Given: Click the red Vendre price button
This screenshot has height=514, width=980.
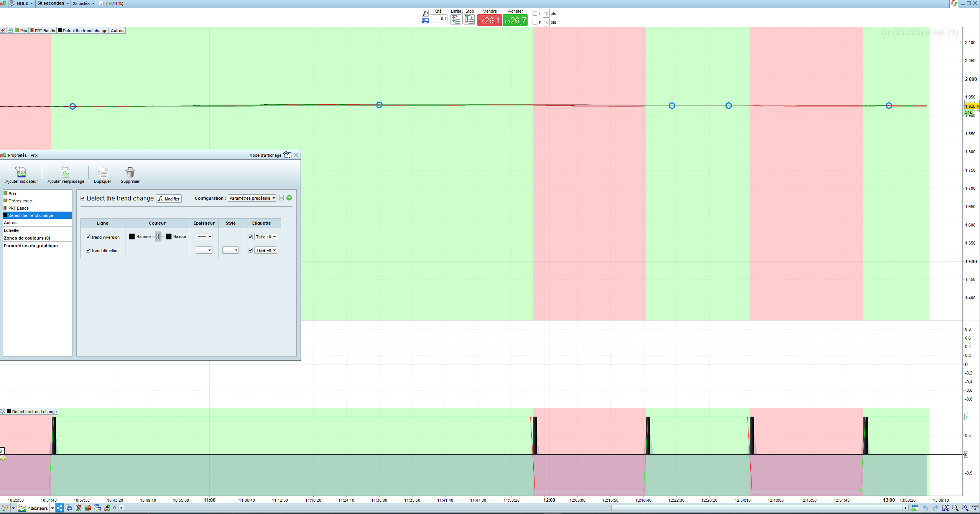Looking at the screenshot, I should pos(489,20).
